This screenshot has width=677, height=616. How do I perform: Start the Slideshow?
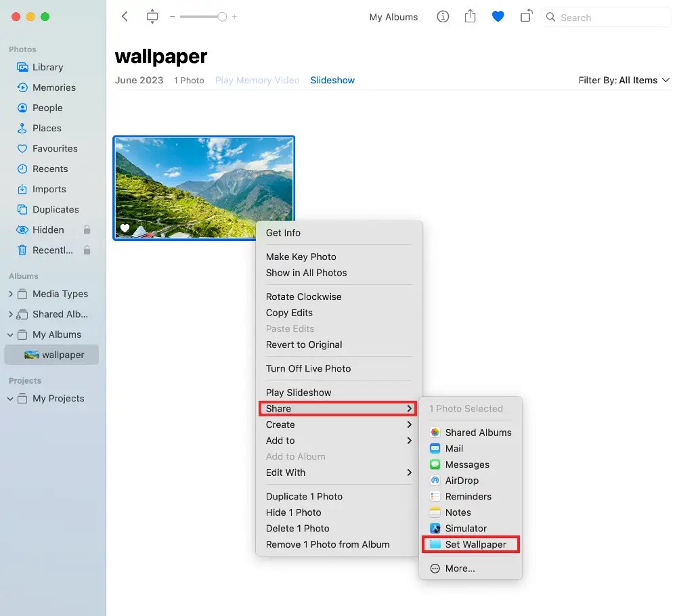click(332, 80)
